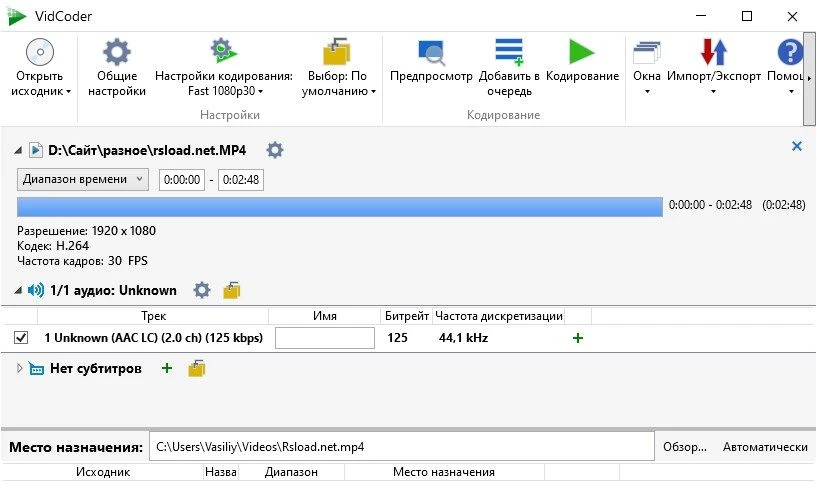Image resolution: width=817 pixels, height=491 pixels.
Task: Click Add to Queue icon
Action: click(509, 52)
